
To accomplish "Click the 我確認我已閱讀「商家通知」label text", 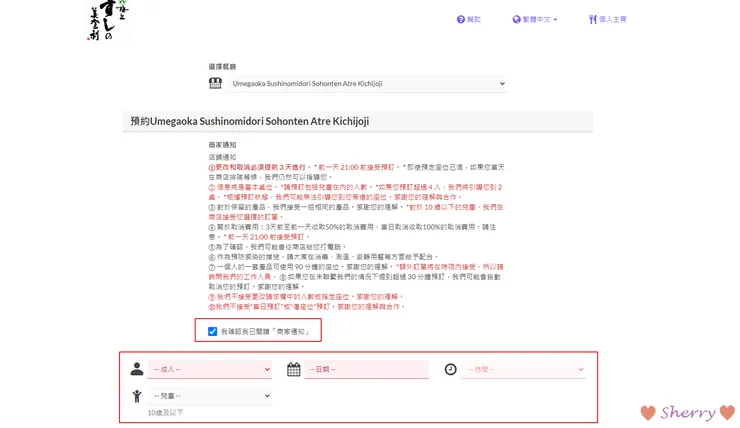I will [265, 332].
